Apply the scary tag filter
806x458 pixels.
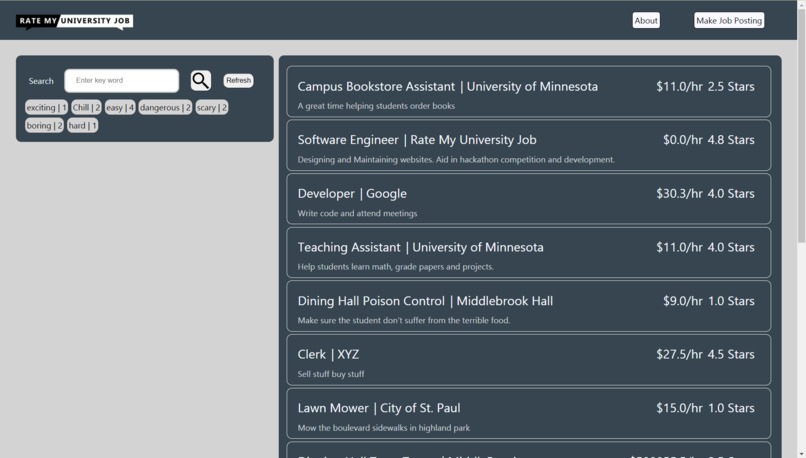click(211, 107)
